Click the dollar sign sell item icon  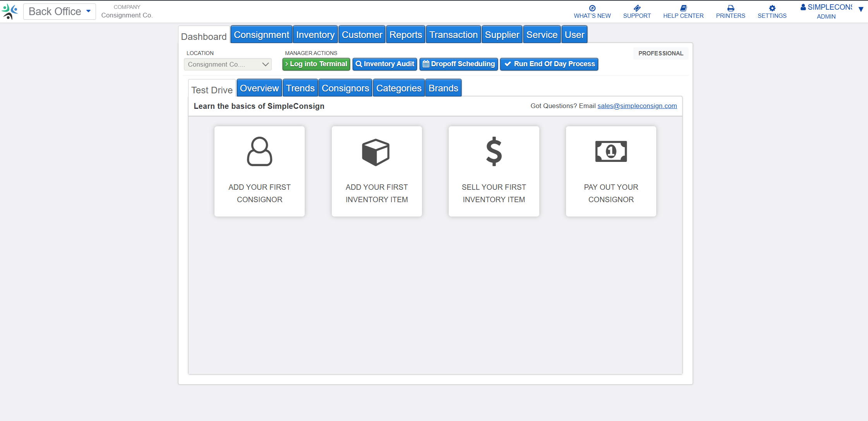tap(494, 151)
